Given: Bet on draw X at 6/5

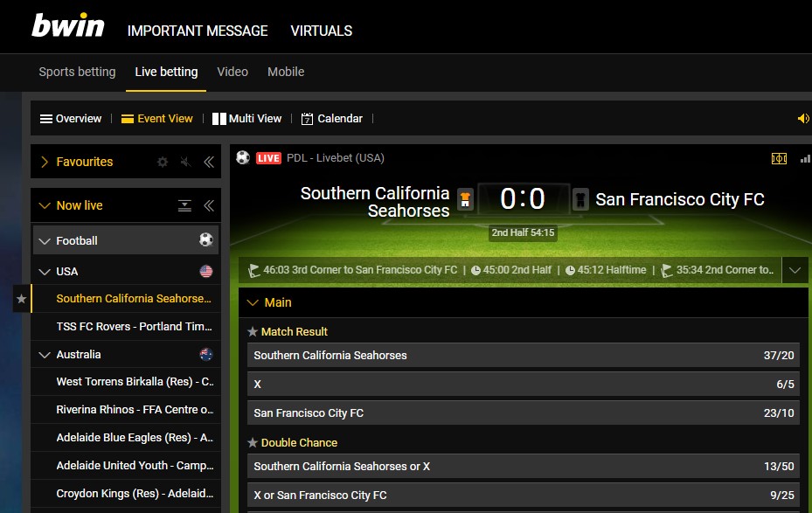Looking at the screenshot, I should click(524, 385).
